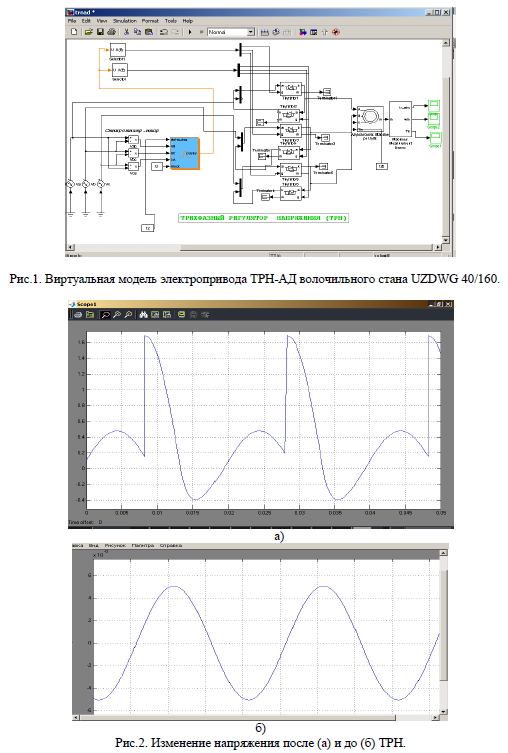Click the lower plot's vertical scrollbar

444,632
